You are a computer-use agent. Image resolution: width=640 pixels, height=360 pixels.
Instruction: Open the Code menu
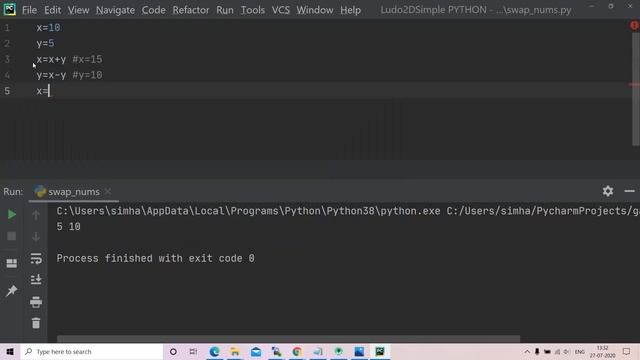coord(153,10)
